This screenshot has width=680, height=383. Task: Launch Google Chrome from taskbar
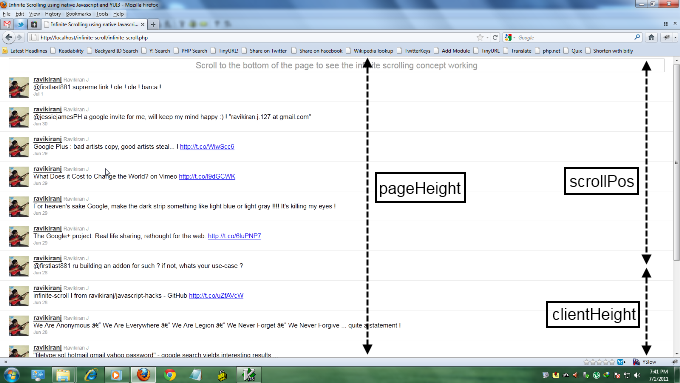tap(170, 375)
